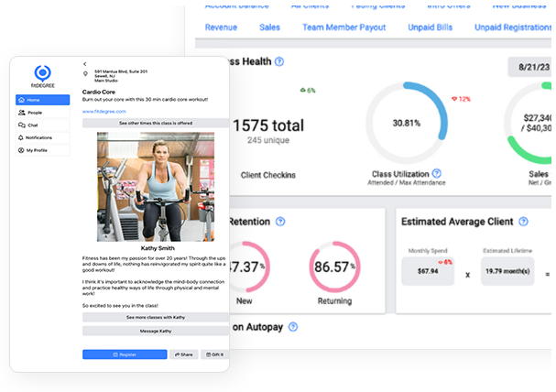Follow the www.fitdegree.com link
Viewport: 556px width, 392px height.
pyautogui.click(x=104, y=112)
